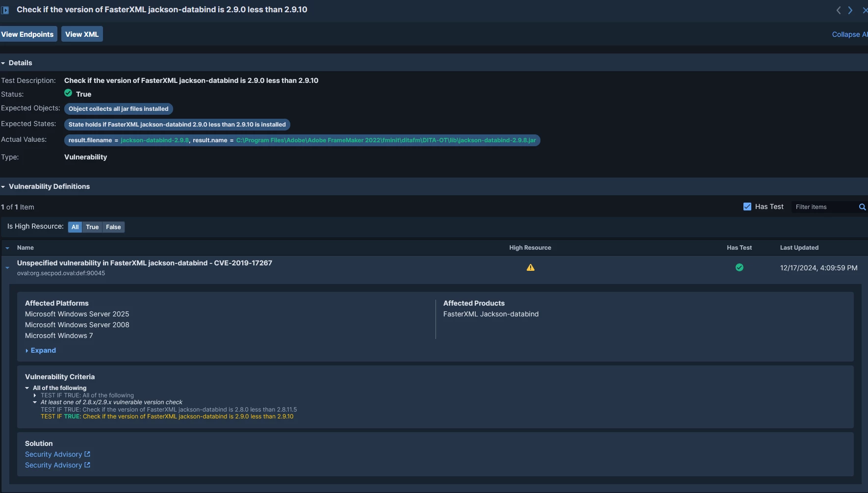Open the first Security Advisory link
This screenshot has height=493, width=868.
[x=53, y=454]
